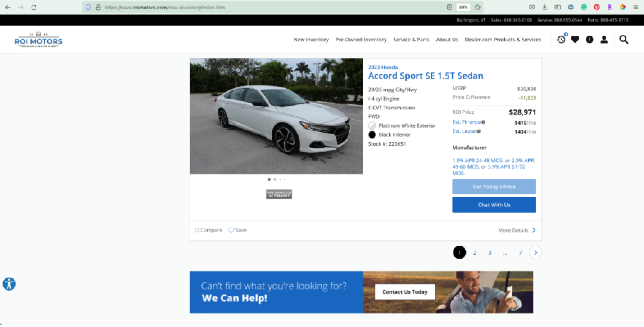Expand More Details chevron
This screenshot has height=327, width=644.
coord(534,230)
